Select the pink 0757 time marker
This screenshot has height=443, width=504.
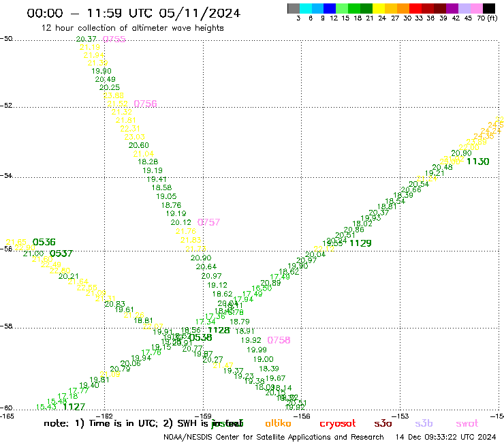click(x=208, y=222)
